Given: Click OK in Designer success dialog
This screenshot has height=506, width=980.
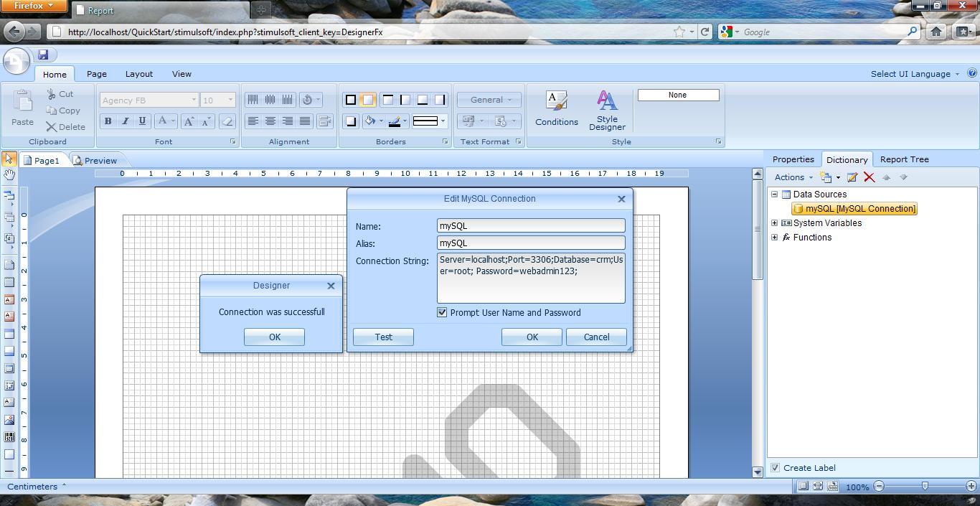Looking at the screenshot, I should pyautogui.click(x=274, y=337).
